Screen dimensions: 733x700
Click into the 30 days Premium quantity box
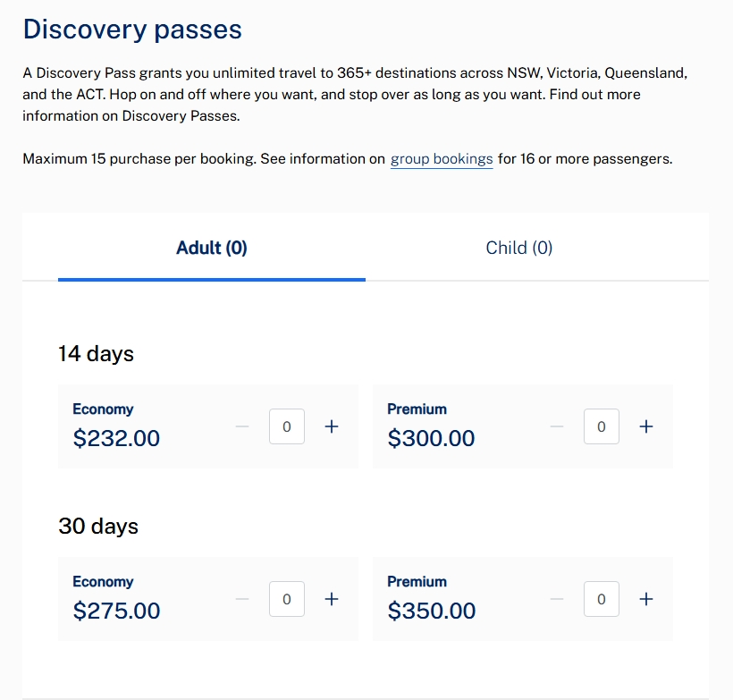point(602,599)
